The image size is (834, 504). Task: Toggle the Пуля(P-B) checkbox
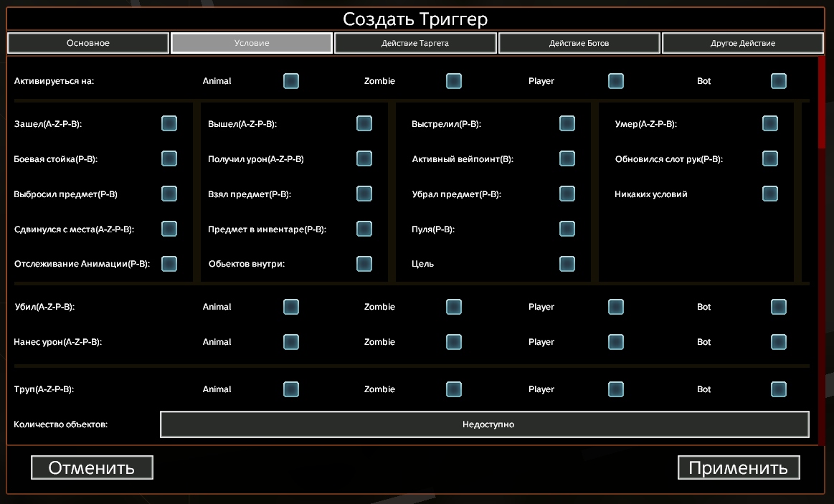click(567, 229)
